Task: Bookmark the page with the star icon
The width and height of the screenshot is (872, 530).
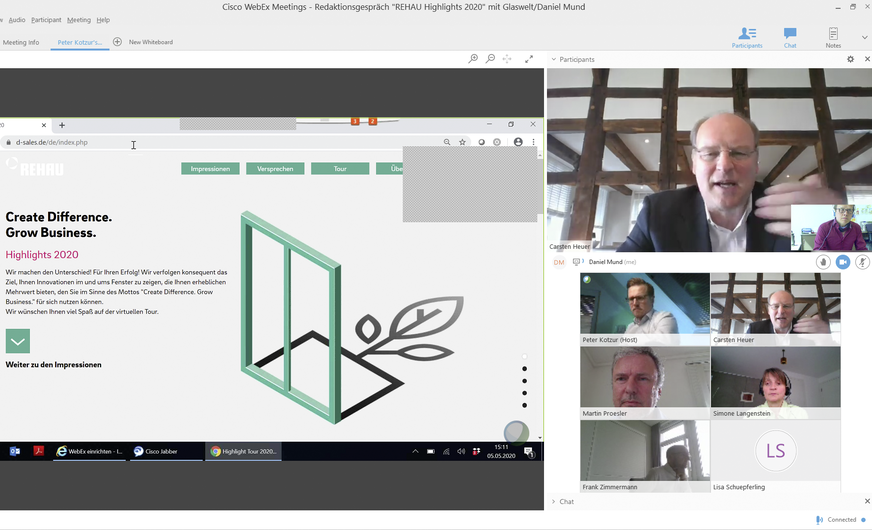Action: coord(462,142)
